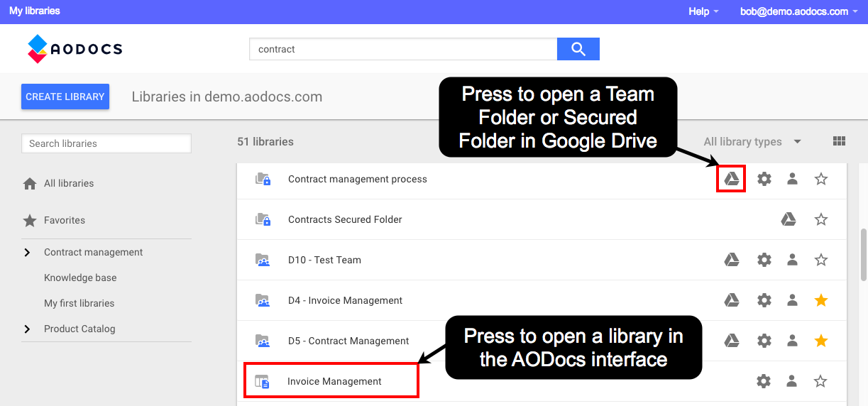Click the search magnifier button

[x=578, y=49]
